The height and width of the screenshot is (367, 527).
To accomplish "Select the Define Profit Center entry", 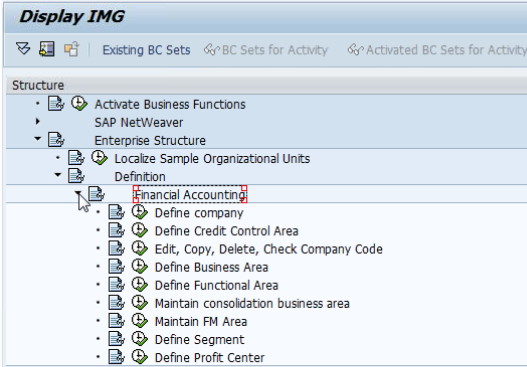I will click(x=209, y=358).
